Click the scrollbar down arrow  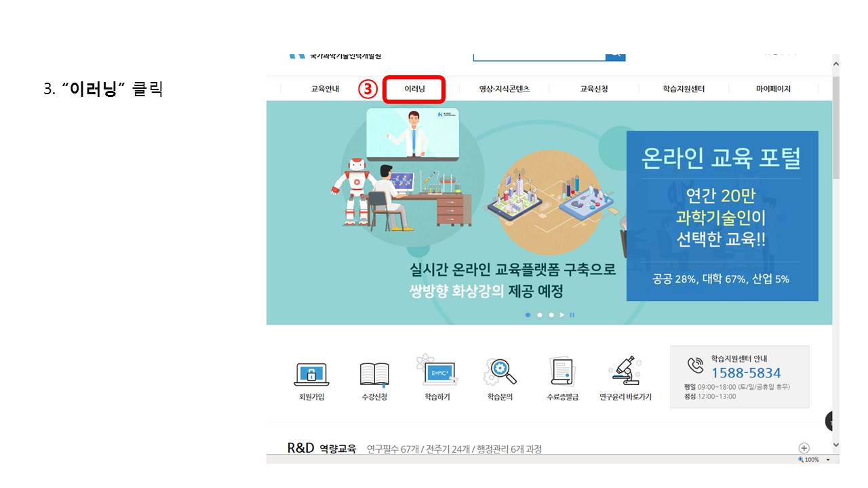[x=835, y=445]
